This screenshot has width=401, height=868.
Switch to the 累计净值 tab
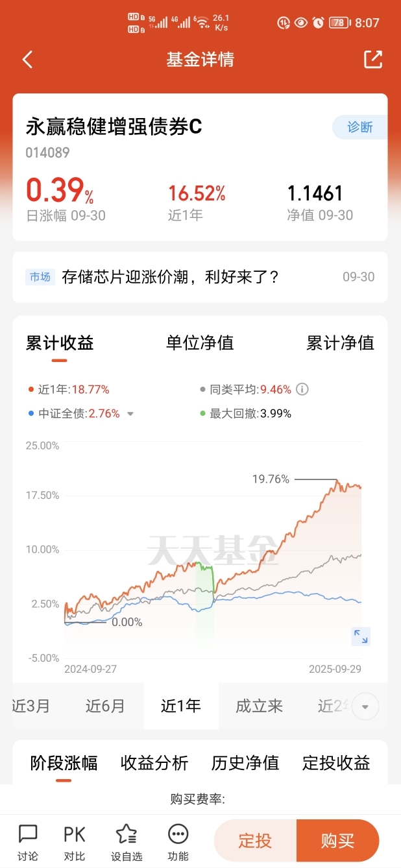(x=340, y=343)
